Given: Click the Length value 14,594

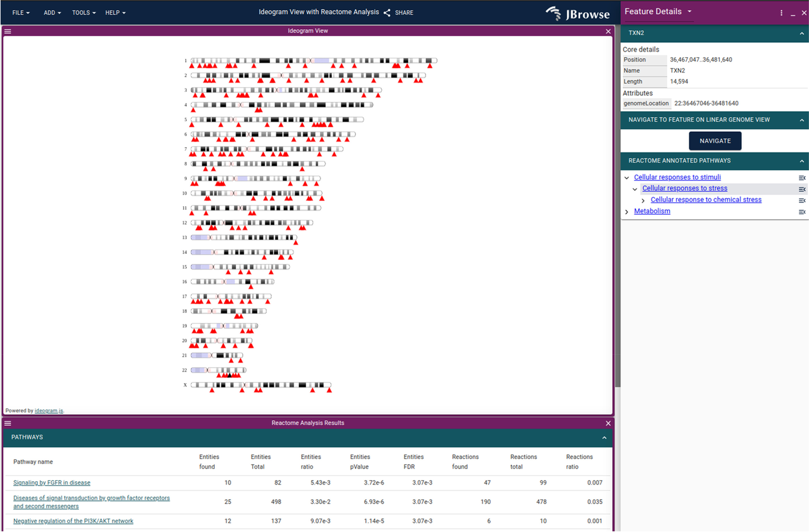Looking at the screenshot, I should (679, 82).
